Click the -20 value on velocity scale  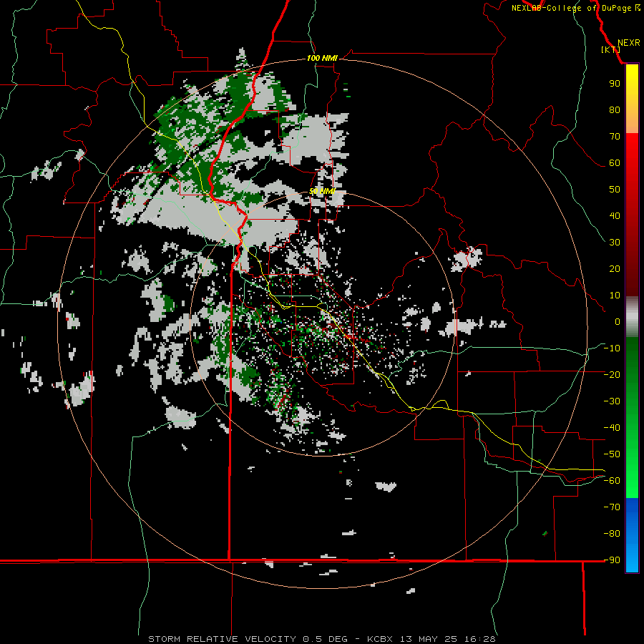612,374
